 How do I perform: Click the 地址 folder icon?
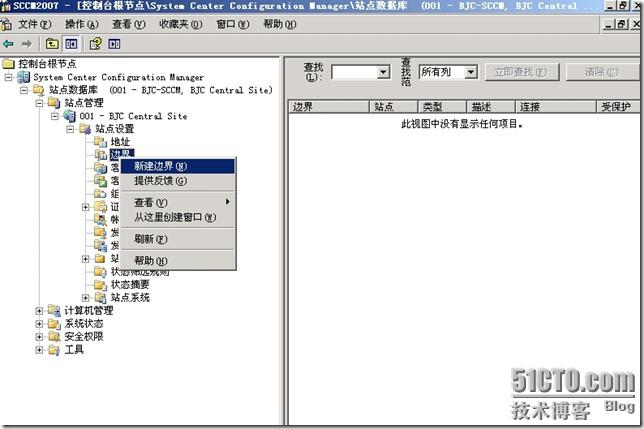[x=100, y=142]
